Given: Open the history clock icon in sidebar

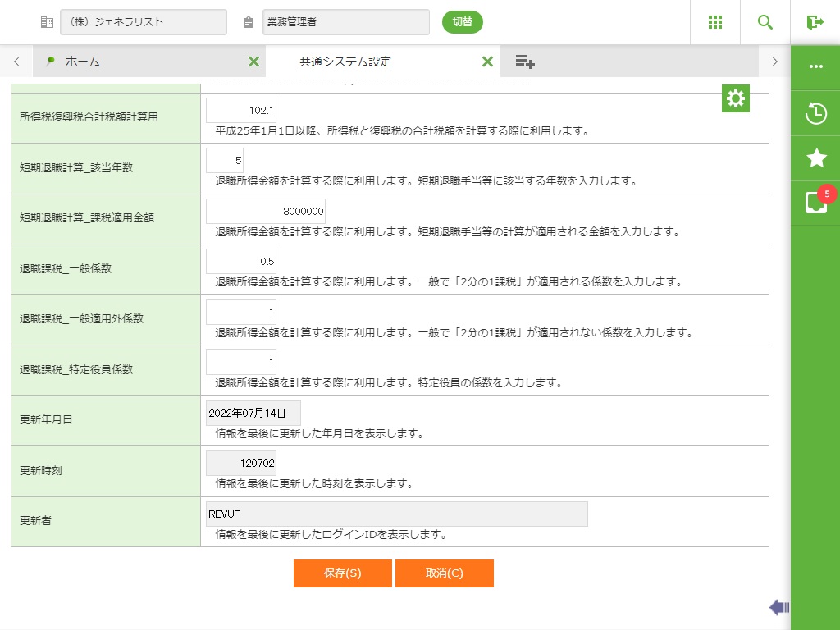Looking at the screenshot, I should point(815,113).
